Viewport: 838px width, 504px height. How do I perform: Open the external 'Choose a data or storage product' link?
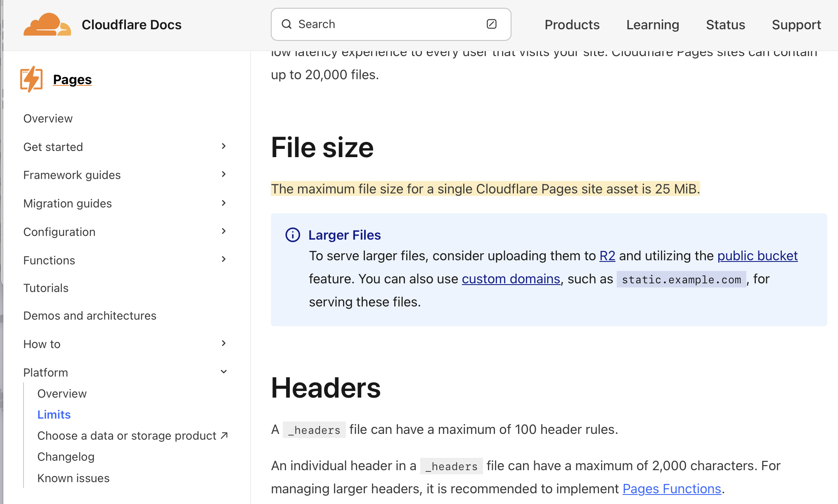pyautogui.click(x=132, y=436)
